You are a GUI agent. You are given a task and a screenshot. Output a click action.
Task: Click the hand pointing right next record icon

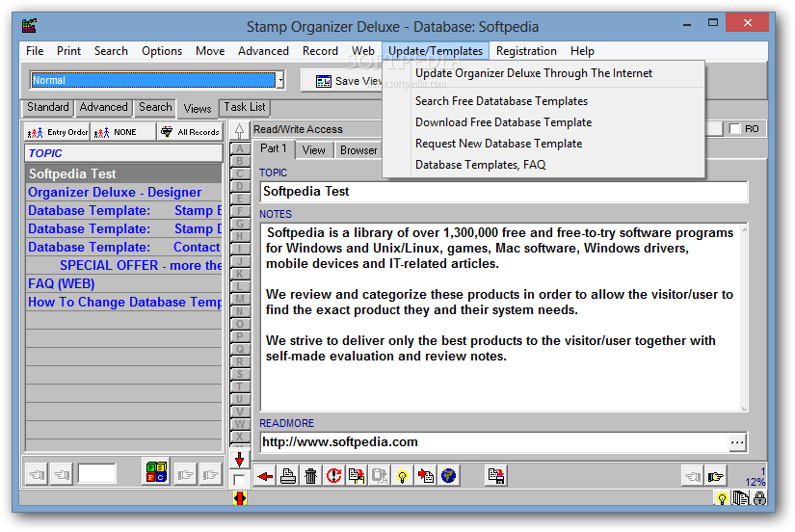[716, 476]
